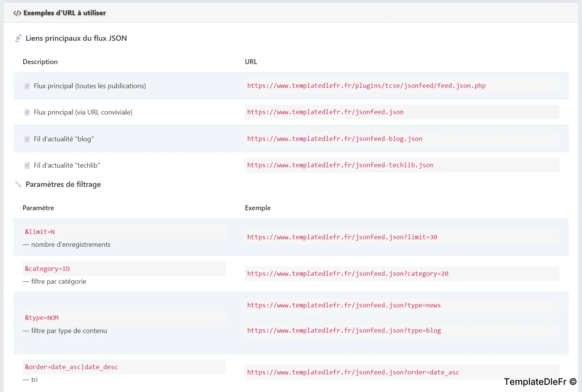Click the feed icon beside Liens principaux
Viewport: 582px width, 392px height.
pos(18,38)
